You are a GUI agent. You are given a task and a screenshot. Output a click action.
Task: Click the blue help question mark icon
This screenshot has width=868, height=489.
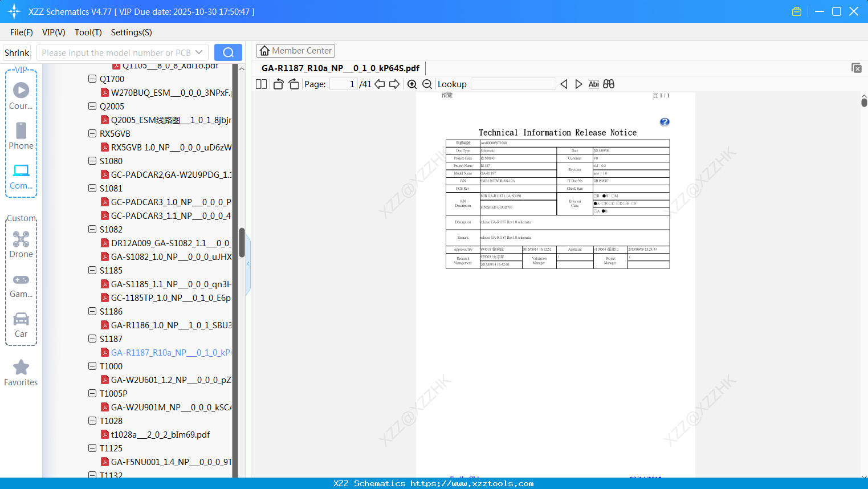coord(665,122)
